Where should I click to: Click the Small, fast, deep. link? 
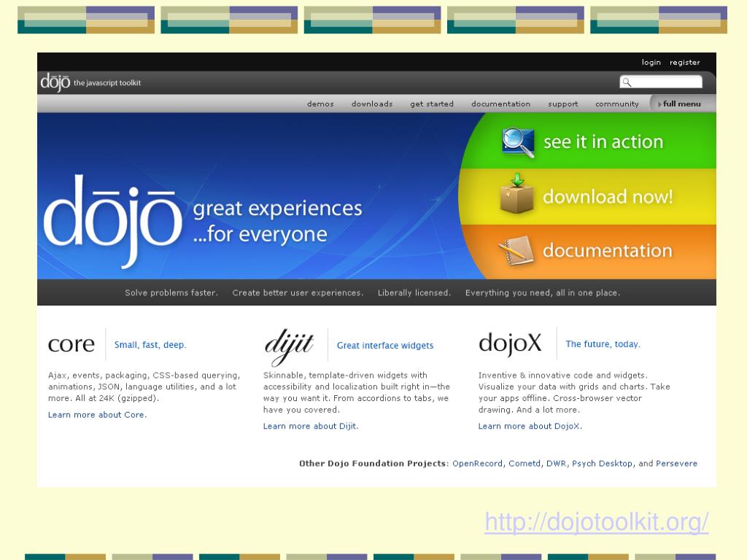pyautogui.click(x=150, y=345)
